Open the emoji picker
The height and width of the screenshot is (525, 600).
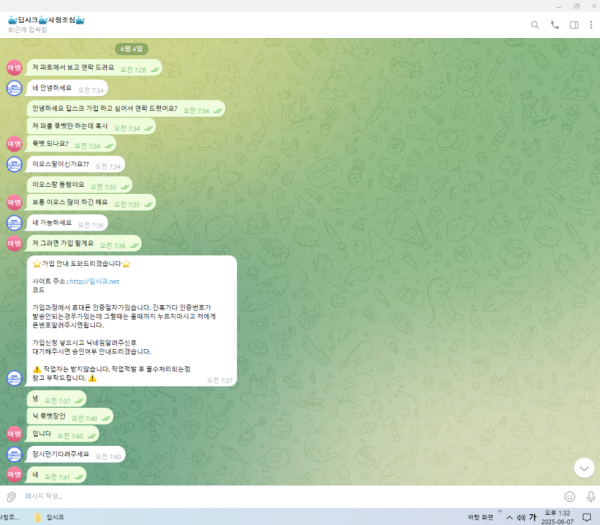(569, 497)
